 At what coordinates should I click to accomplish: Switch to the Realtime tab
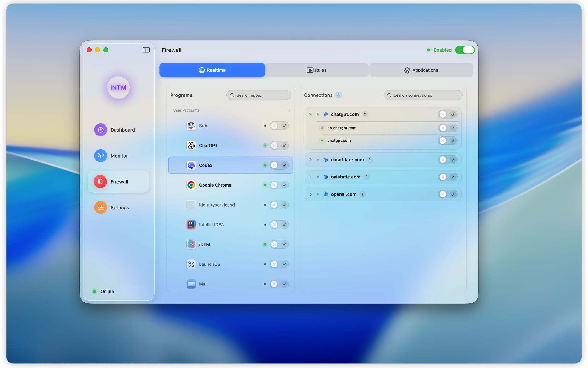point(212,70)
